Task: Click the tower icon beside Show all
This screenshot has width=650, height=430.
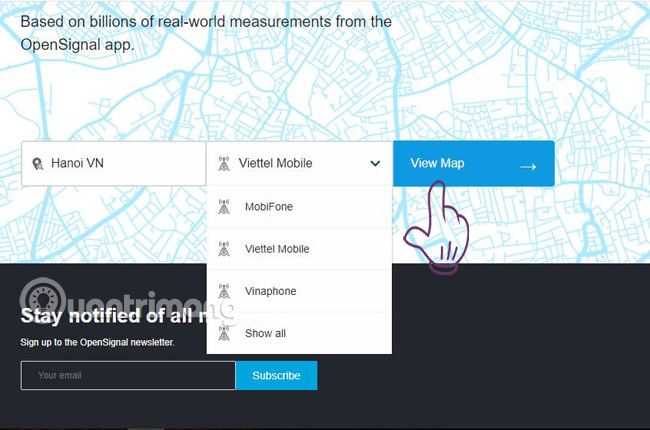Action: tap(224, 333)
